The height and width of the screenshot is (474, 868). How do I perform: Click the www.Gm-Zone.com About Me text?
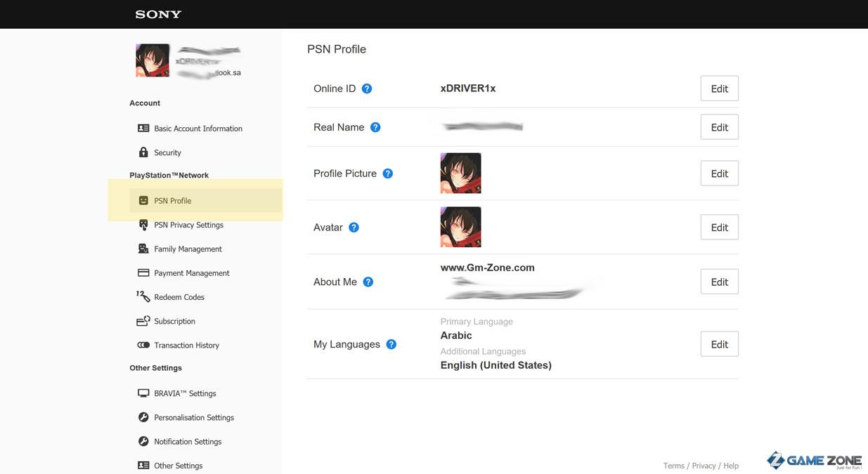click(488, 268)
